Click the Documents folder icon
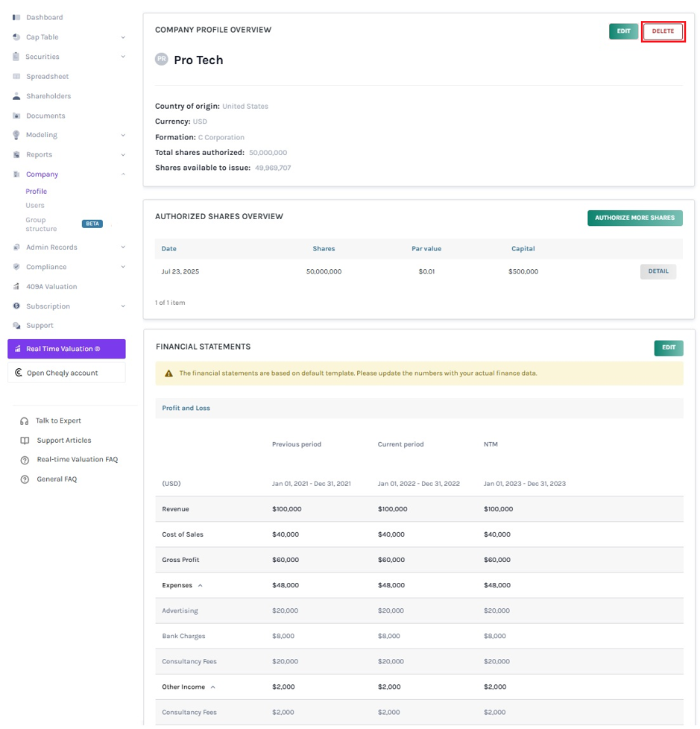The width and height of the screenshot is (700, 729). 16,116
